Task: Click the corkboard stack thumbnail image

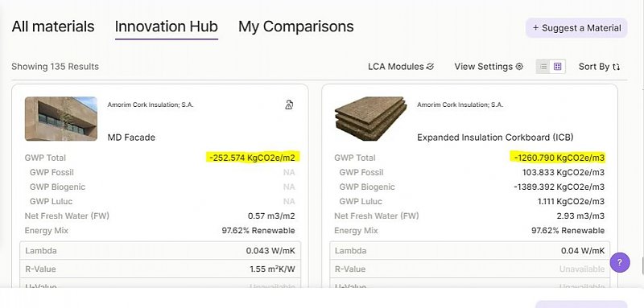Action: (370, 118)
